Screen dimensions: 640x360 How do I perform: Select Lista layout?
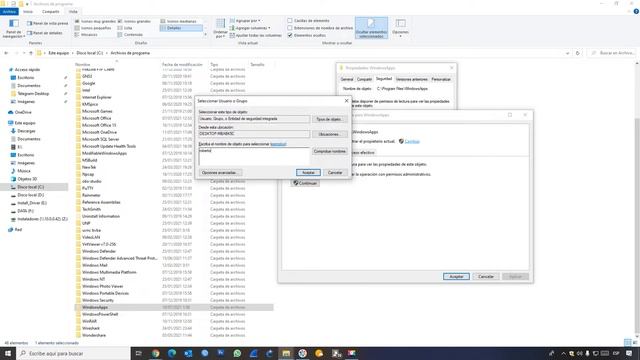point(125,28)
